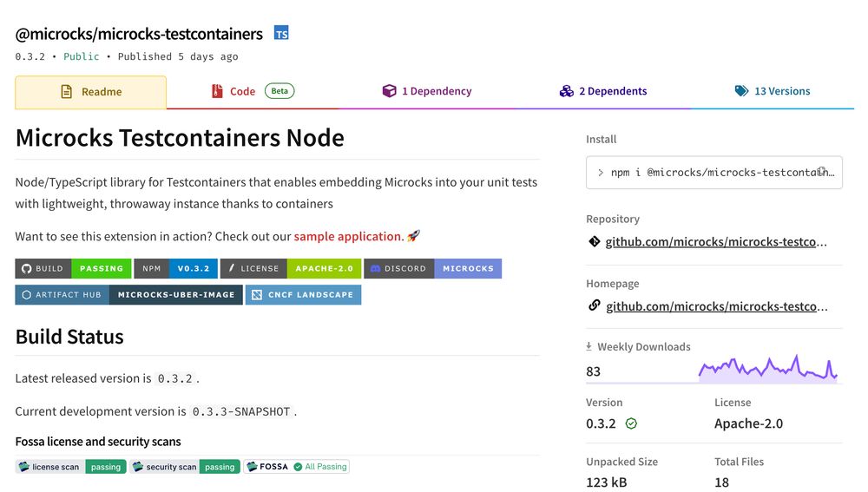868x492 pixels.
Task: Click the 0.3.3-SNAPSHOT version code
Action: (240, 412)
